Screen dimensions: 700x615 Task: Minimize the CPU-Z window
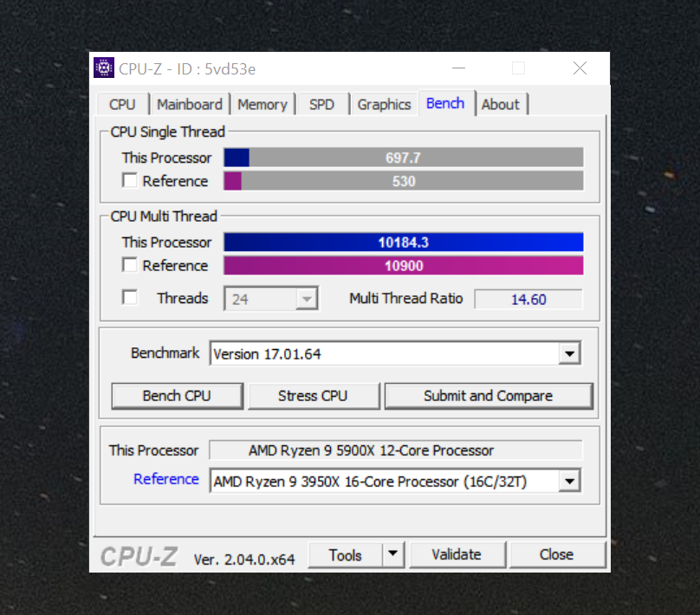tap(458, 68)
